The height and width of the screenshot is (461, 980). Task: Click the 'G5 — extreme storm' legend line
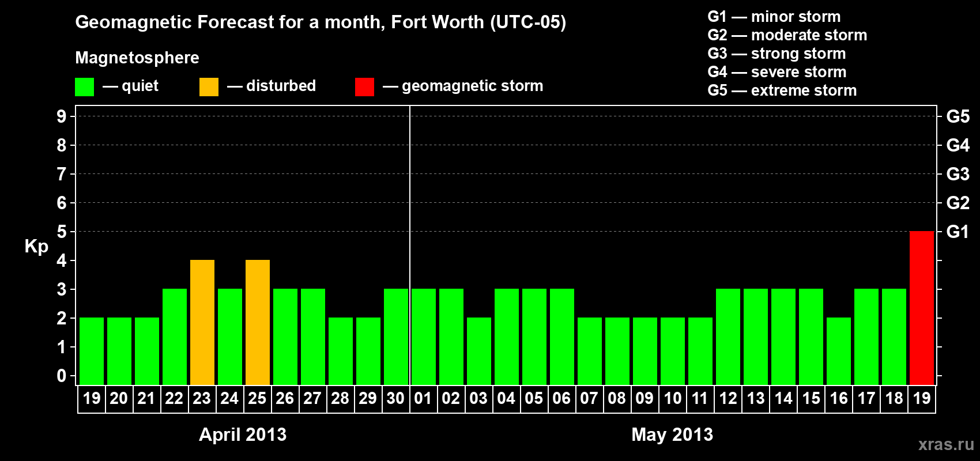click(782, 90)
